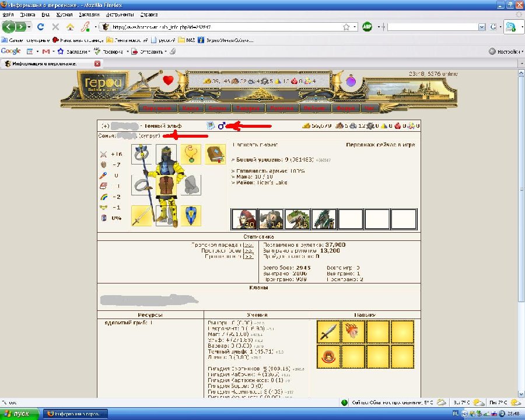Screen dimensions: 525x420
Task: Select the sword weapon equipment slot
Action: coord(141,216)
